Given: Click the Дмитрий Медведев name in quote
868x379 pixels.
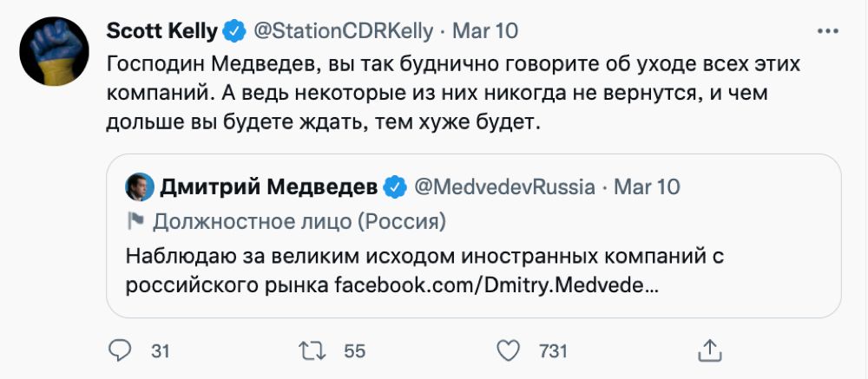Looking at the screenshot, I should coord(268,186).
